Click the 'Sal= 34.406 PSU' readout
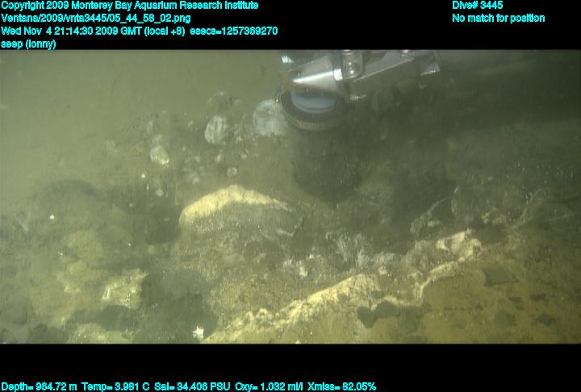 pos(192,386)
